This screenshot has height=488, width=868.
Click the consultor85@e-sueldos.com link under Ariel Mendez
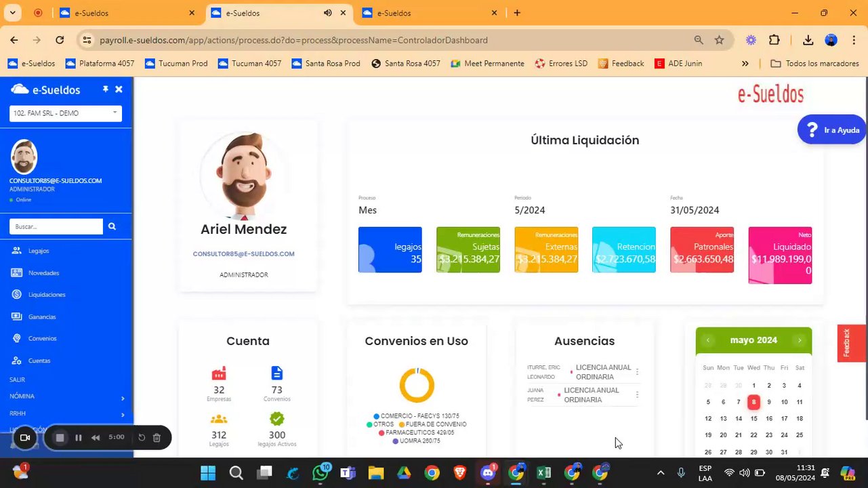tap(243, 253)
